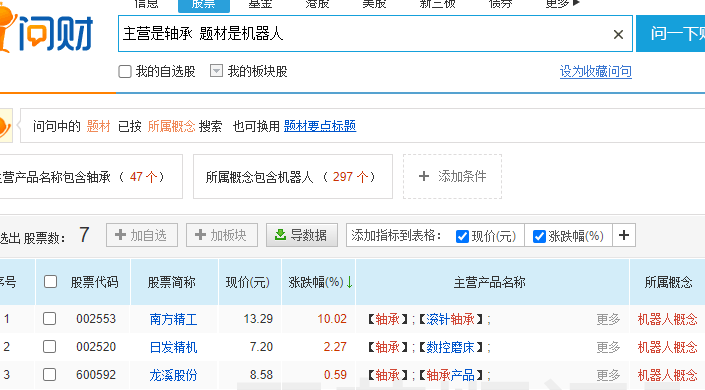Select the checkbox for stock 600592
The image size is (705, 390).
(49, 374)
